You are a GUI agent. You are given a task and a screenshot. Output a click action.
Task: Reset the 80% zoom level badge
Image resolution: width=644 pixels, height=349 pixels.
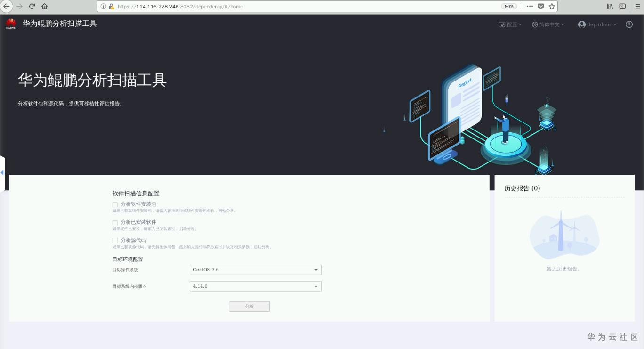click(509, 7)
